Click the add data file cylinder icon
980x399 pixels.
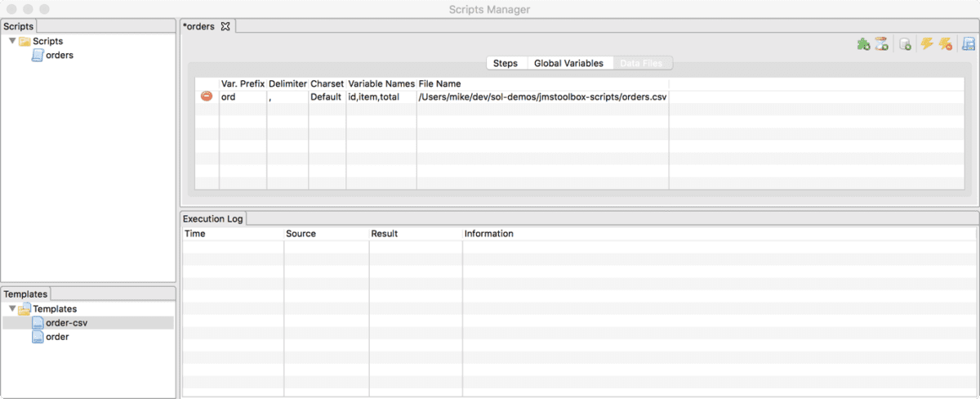(905, 44)
